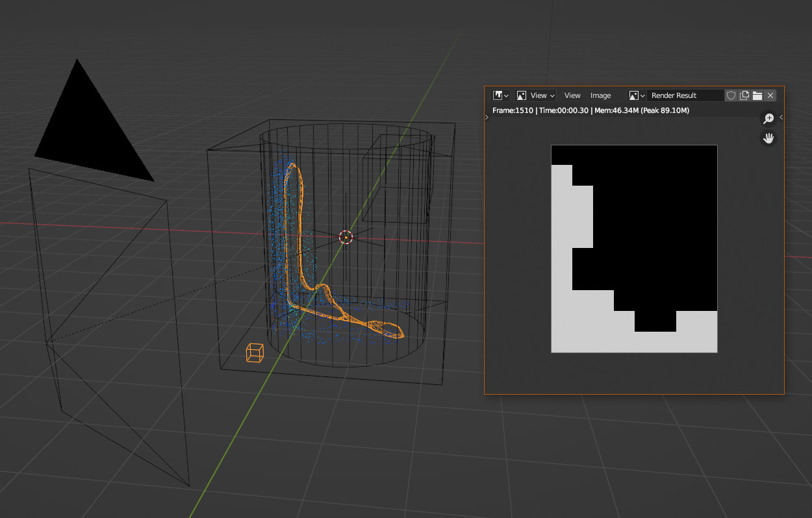Open the View menu of the image editor
Screen dimensions: 812x518
(x=572, y=95)
